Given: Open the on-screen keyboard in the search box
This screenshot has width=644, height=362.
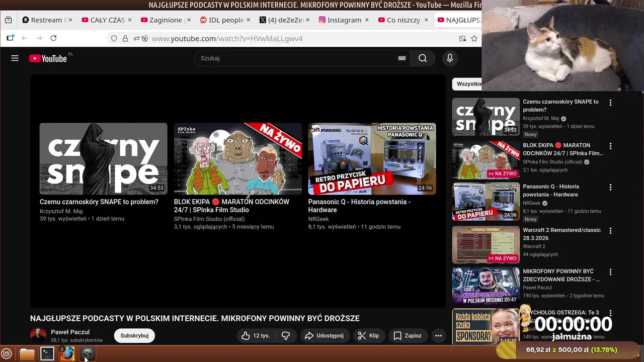Looking at the screenshot, I should pyautogui.click(x=401, y=58).
